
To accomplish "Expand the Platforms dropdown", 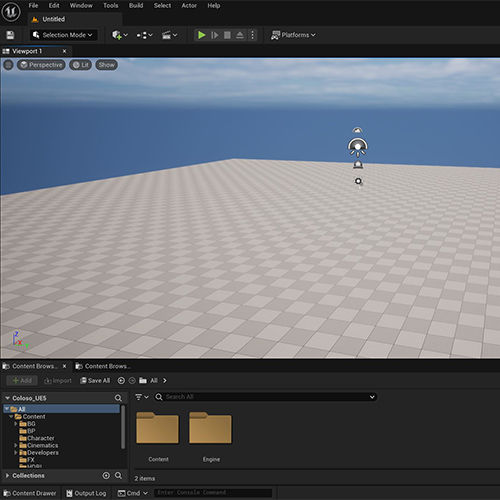I will (293, 35).
